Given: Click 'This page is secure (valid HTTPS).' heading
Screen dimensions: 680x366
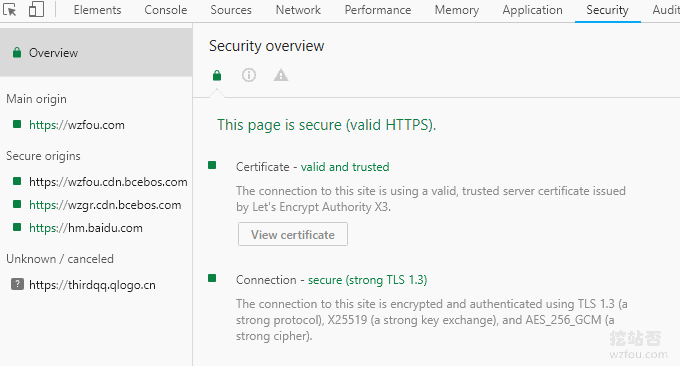Looking at the screenshot, I should point(327,125).
